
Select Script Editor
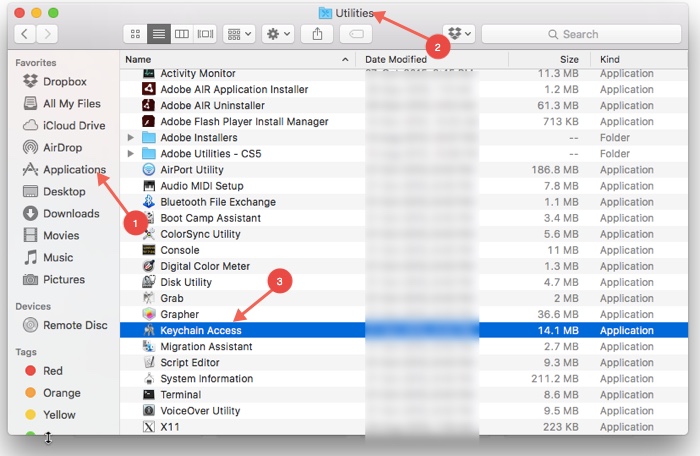[404, 363]
